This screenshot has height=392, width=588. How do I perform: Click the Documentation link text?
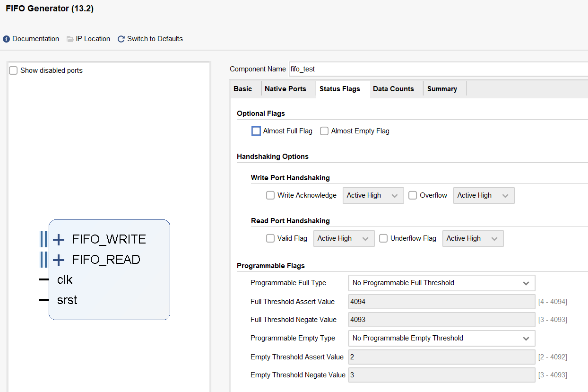point(36,39)
